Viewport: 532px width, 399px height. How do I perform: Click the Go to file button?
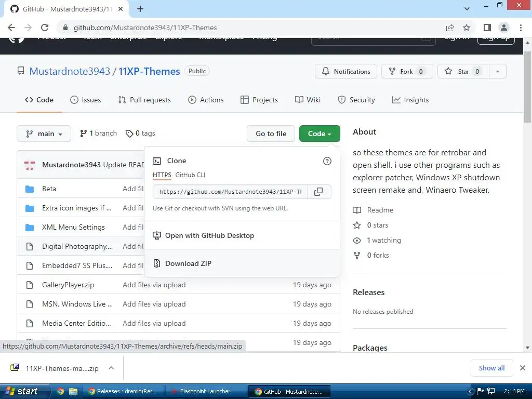pos(271,134)
